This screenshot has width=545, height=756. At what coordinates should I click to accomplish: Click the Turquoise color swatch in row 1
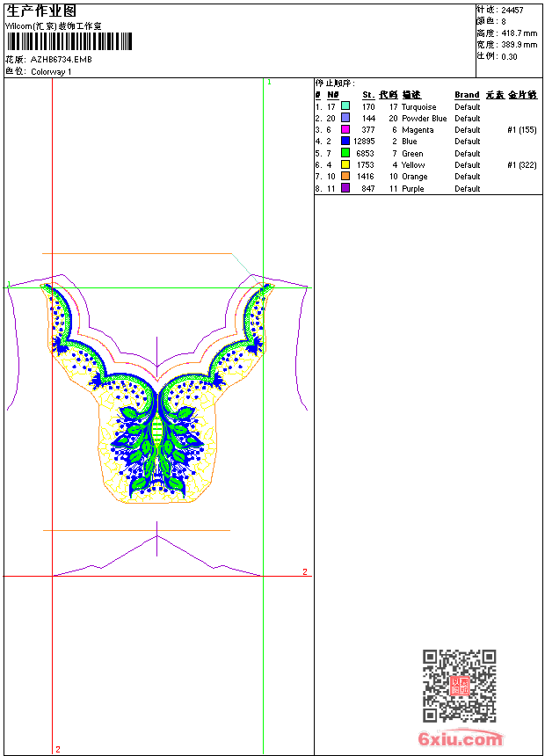[345, 106]
